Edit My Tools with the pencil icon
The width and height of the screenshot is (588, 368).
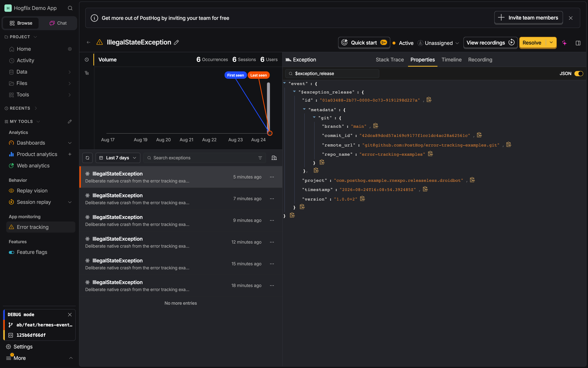tap(70, 121)
